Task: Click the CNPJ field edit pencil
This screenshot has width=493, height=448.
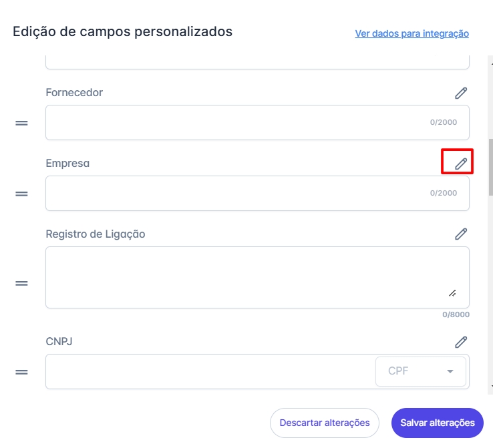Action: click(x=460, y=342)
